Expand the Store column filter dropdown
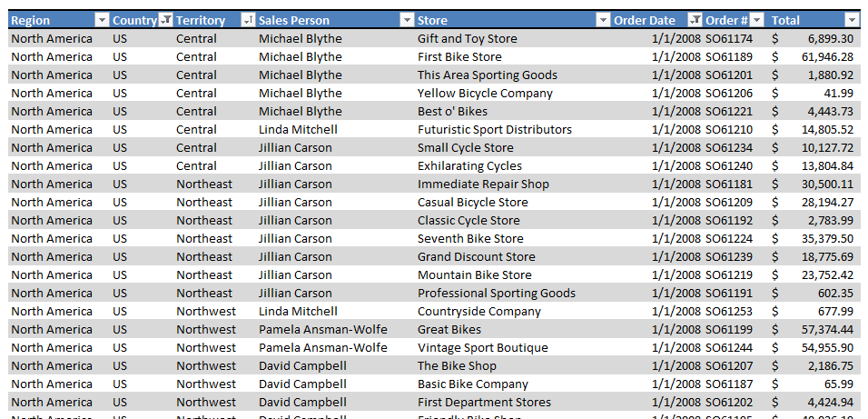 pos(603,21)
